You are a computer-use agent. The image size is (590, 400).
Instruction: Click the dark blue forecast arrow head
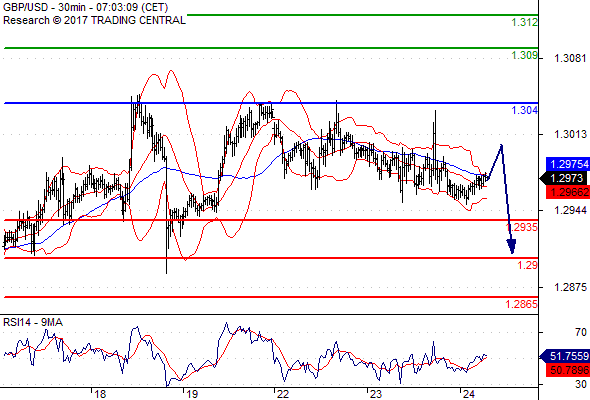tap(511, 246)
